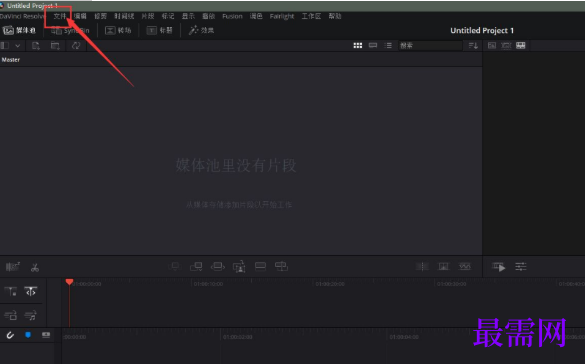
Task: Open the media pool sort menu
Action: [x=473, y=46]
